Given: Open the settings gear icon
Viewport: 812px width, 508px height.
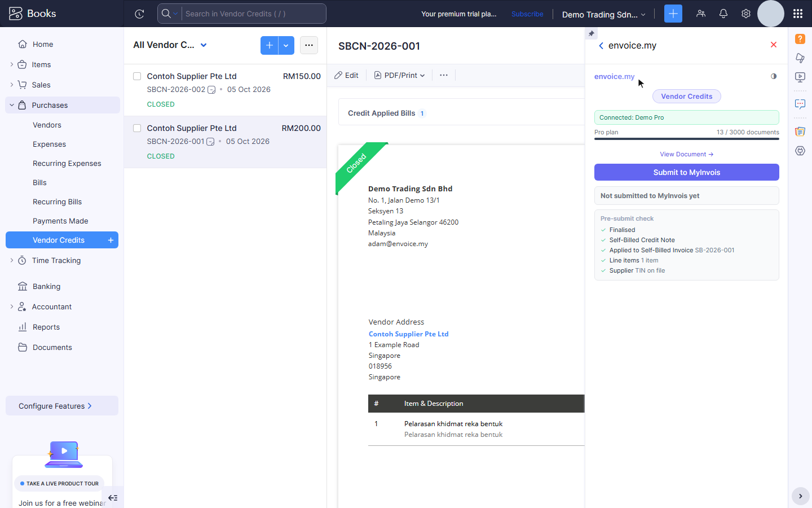Looking at the screenshot, I should click(x=746, y=14).
